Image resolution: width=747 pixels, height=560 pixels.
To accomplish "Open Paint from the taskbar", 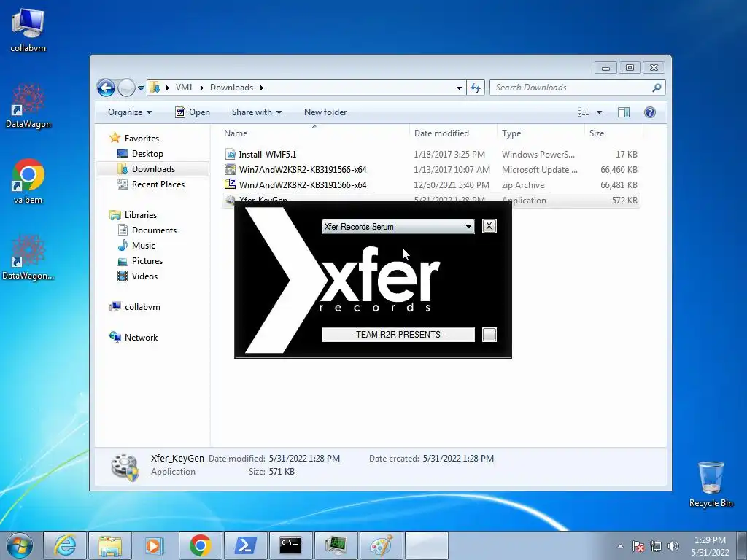I will coord(381,545).
